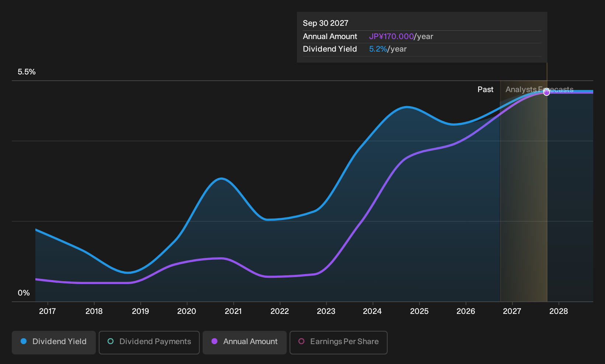This screenshot has height=364, width=605.
Task: Click the Analysts Forecasts label
Action: click(x=539, y=90)
